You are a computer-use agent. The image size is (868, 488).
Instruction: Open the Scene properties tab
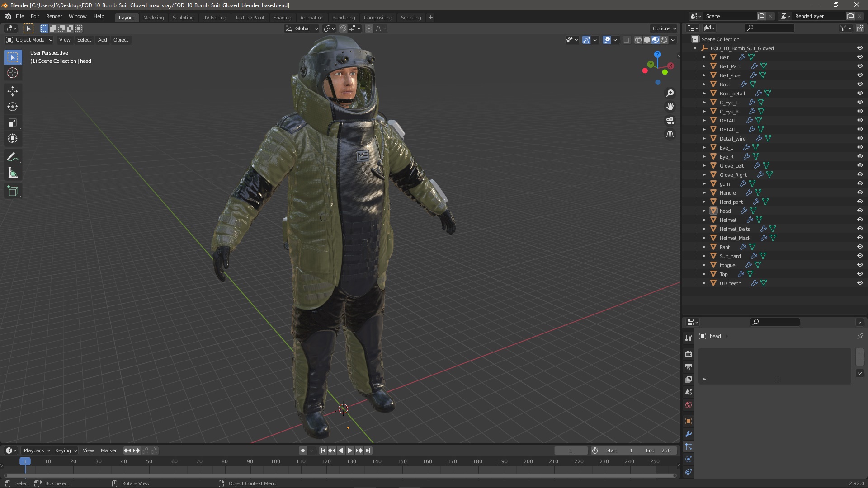click(689, 392)
